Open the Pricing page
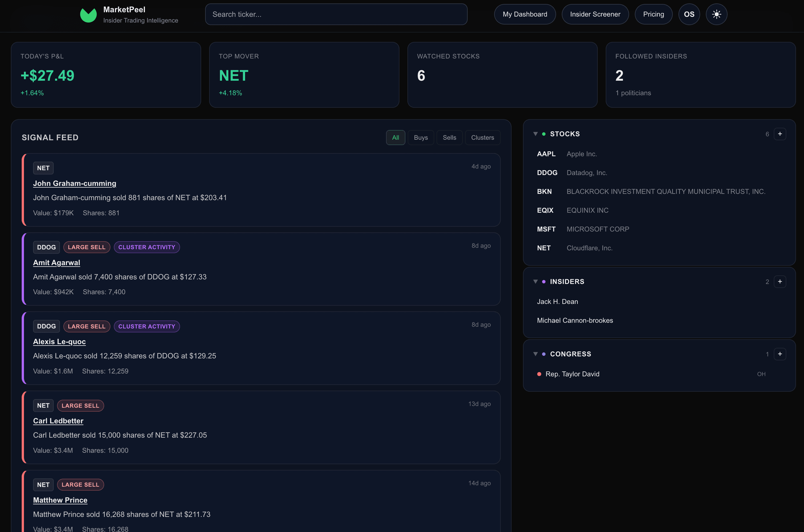This screenshot has height=532, width=804. pos(654,14)
